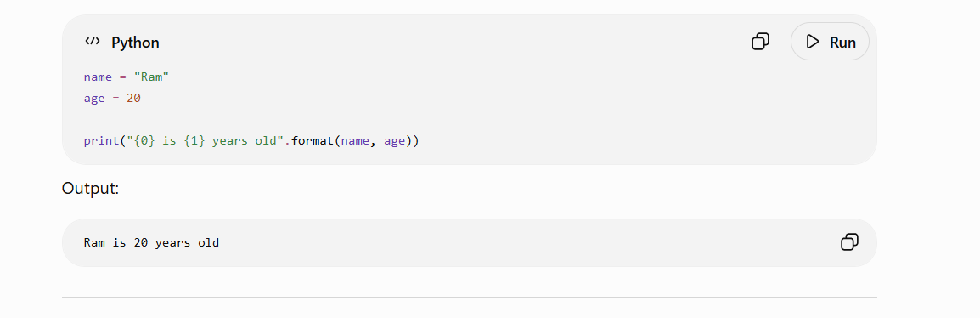Click the {0} placeholder in the string
This screenshot has width=980, height=318.
point(144,141)
